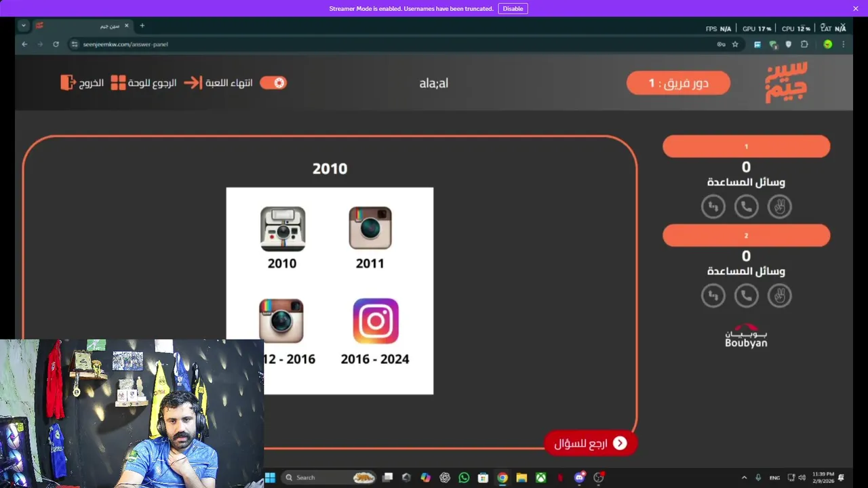Open the Extensions puzzle menu

(x=804, y=44)
